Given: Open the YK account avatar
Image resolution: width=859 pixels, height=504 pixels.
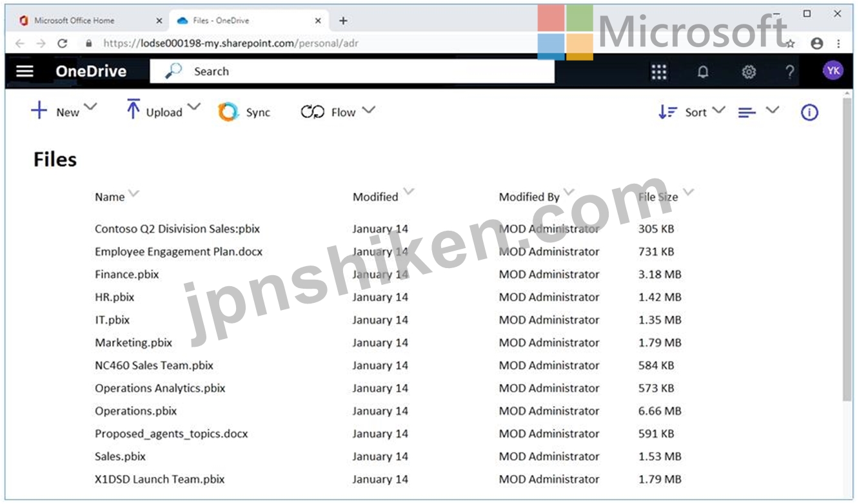Looking at the screenshot, I should 833,71.
